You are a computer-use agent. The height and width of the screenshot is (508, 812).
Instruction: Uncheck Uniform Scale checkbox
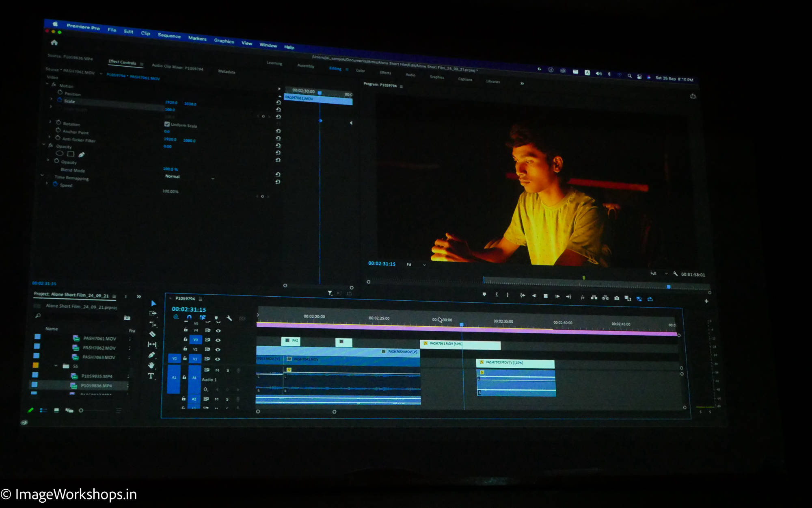167,124
